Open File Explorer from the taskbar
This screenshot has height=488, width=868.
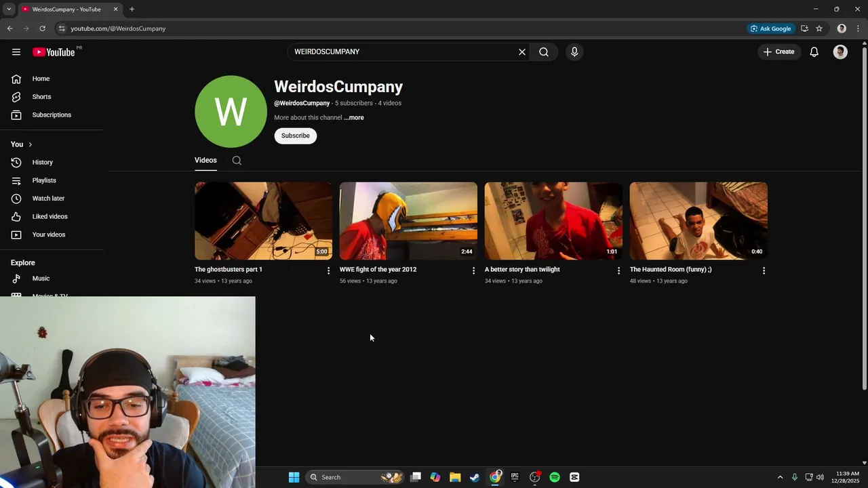[455, 477]
